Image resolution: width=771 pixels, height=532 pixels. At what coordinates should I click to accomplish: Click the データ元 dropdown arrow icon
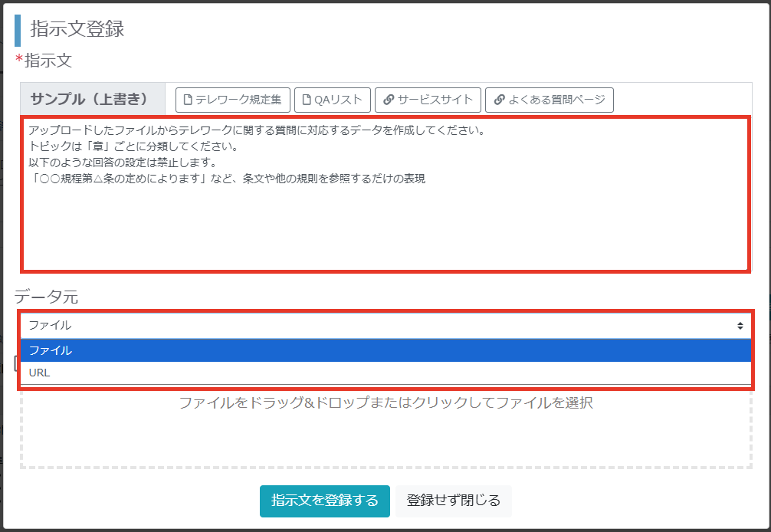coord(740,326)
